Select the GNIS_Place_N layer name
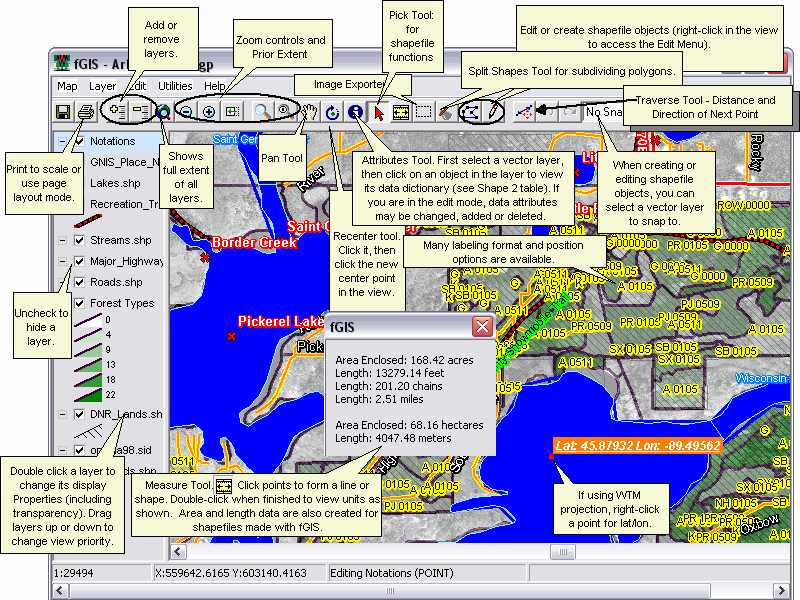Screen dimensions: 800x600 [125, 162]
